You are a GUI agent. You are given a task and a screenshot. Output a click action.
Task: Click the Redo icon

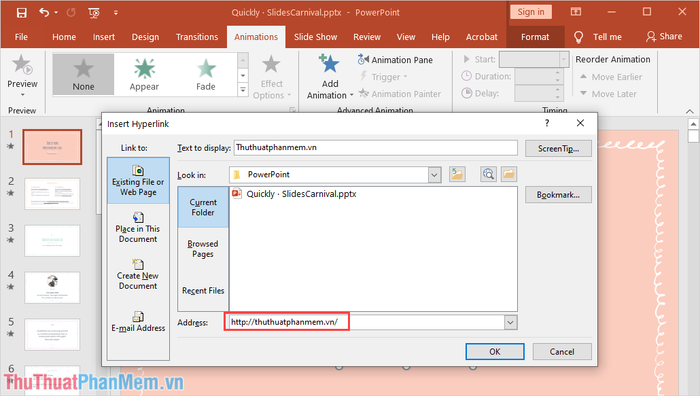(x=71, y=13)
